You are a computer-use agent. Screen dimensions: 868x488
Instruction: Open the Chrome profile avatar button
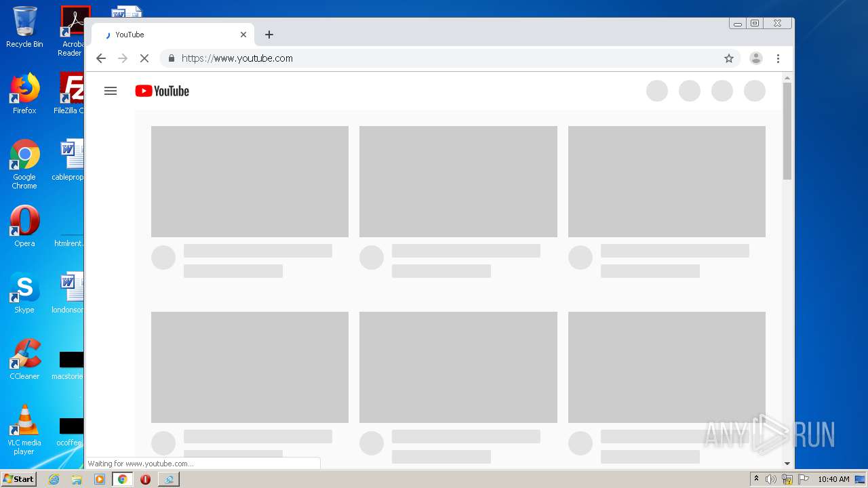(x=755, y=58)
